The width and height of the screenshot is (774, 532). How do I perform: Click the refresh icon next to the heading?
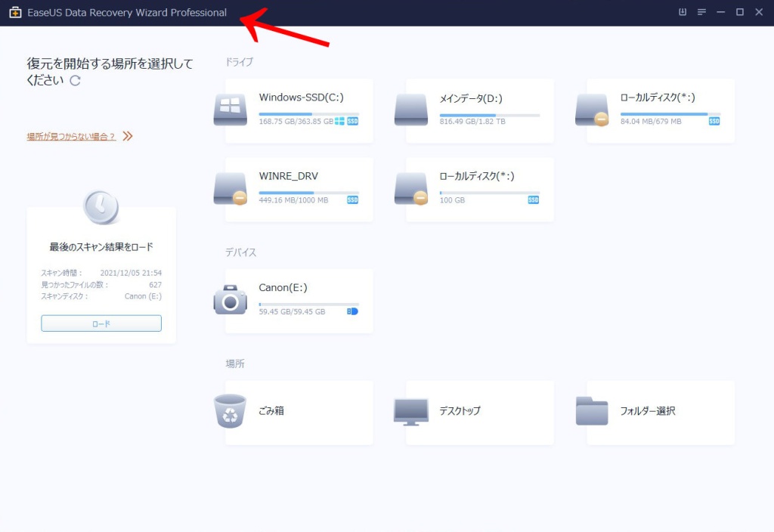(75, 80)
